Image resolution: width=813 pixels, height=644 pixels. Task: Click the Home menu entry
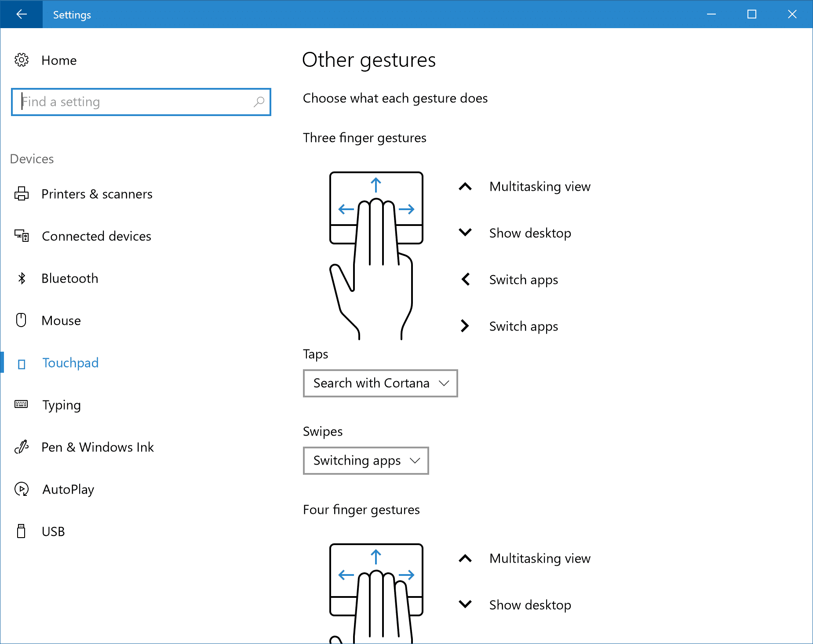[x=59, y=60]
